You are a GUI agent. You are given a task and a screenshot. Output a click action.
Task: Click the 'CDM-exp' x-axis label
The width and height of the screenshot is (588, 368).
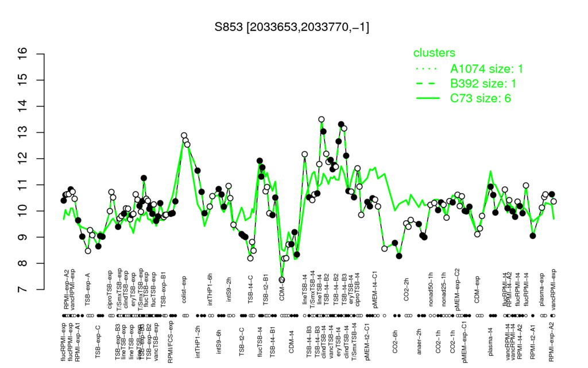(477, 289)
